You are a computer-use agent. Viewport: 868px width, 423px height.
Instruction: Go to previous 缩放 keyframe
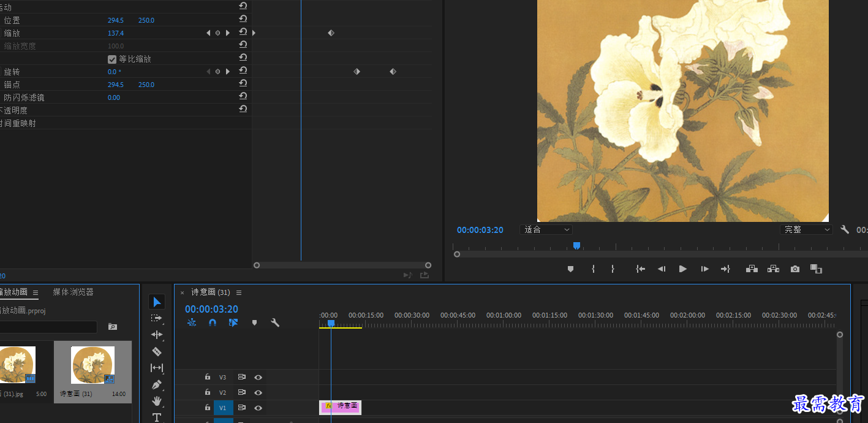click(208, 32)
